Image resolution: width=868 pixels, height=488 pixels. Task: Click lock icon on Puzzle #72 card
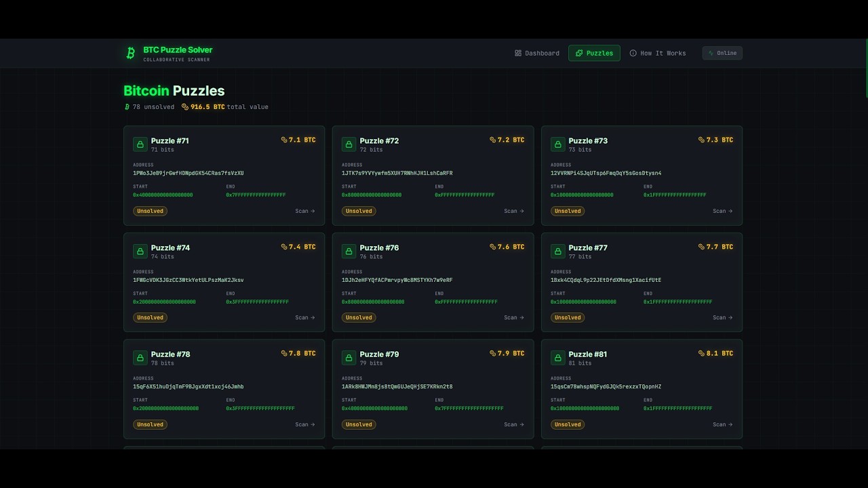click(349, 144)
